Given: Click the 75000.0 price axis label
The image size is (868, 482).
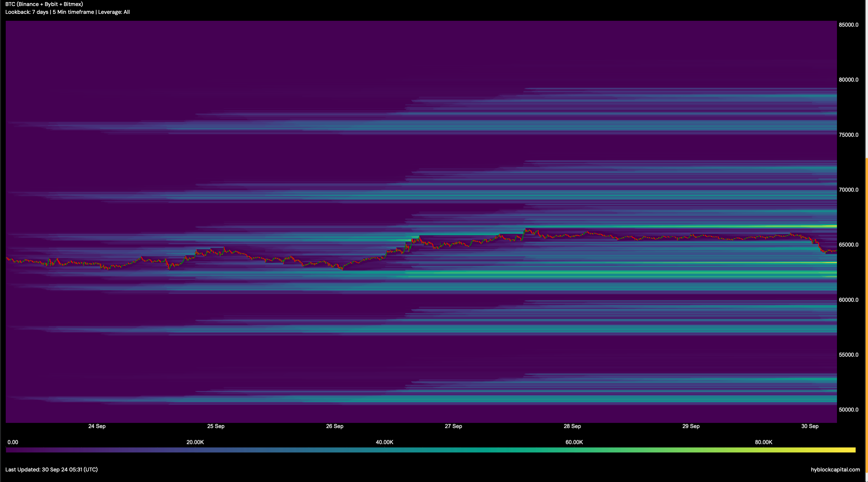Looking at the screenshot, I should pos(848,135).
